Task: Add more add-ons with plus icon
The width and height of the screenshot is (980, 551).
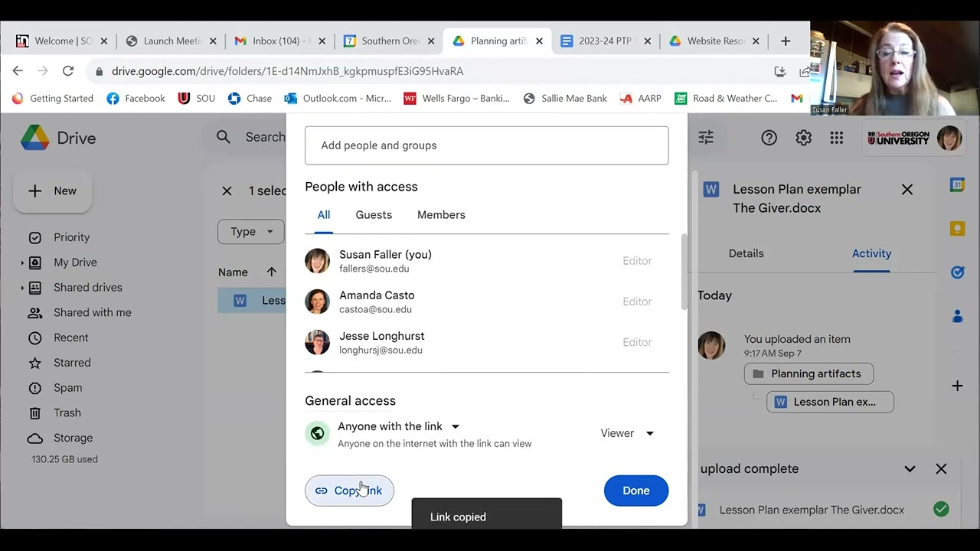Action: point(957,386)
